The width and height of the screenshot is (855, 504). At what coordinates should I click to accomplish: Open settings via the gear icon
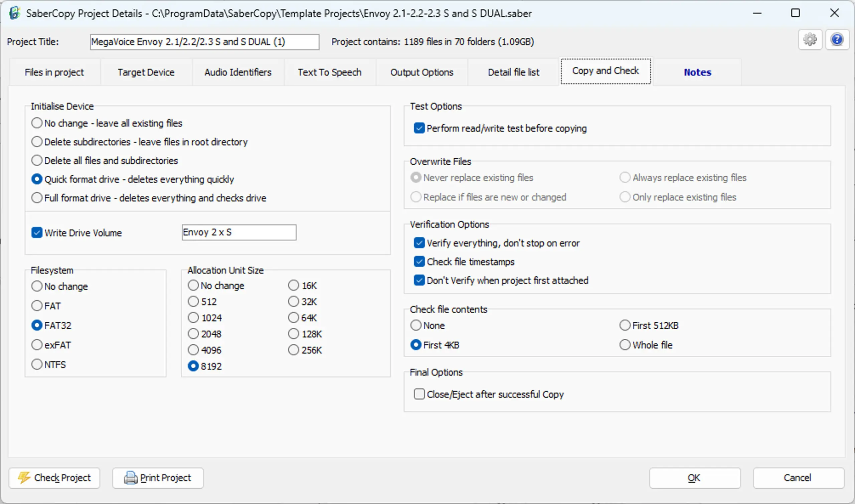(810, 40)
